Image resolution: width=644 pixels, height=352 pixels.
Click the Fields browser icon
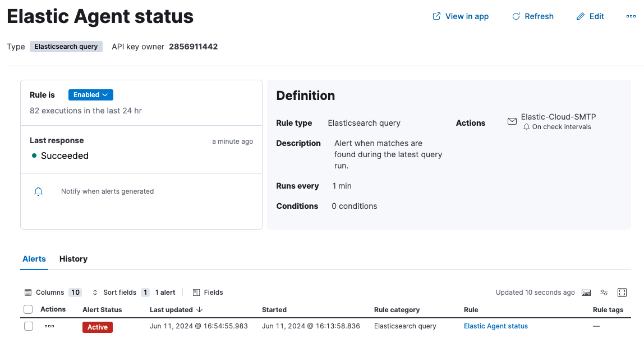point(197,292)
